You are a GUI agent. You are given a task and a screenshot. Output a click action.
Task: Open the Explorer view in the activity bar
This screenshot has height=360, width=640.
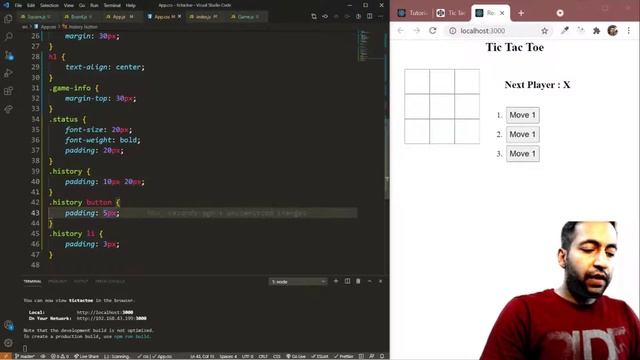(8, 19)
